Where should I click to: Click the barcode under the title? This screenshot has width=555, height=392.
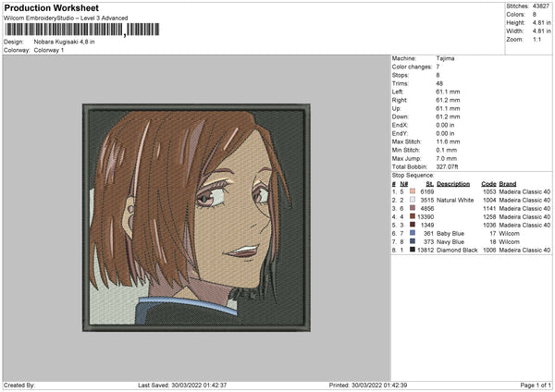click(x=82, y=30)
